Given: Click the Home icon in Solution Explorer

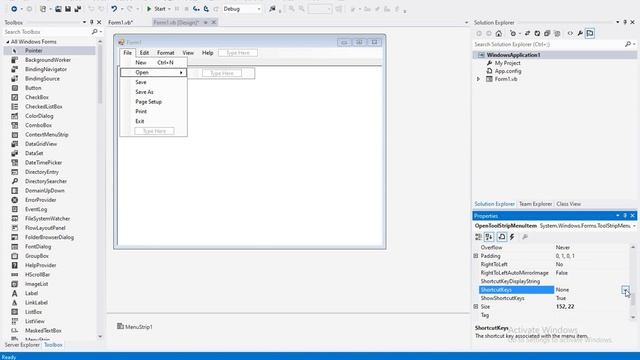Looking at the screenshot, I should pyautogui.click(x=498, y=33).
